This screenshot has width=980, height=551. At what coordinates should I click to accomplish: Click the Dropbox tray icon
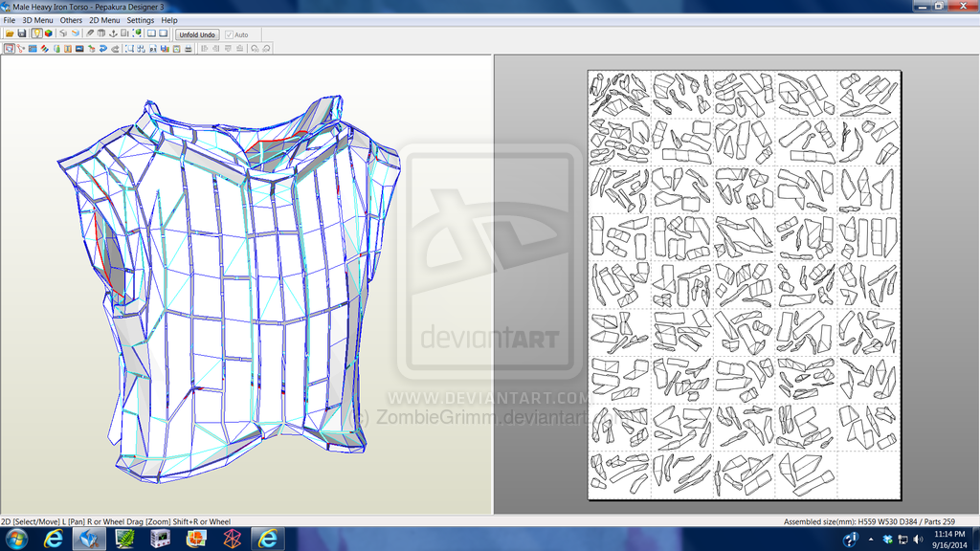pos(887,540)
